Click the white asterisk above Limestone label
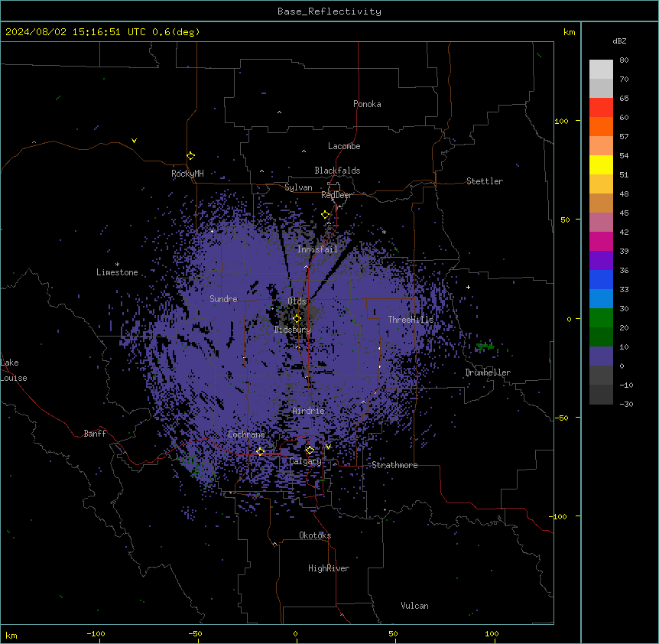659x644 pixels. 117,264
